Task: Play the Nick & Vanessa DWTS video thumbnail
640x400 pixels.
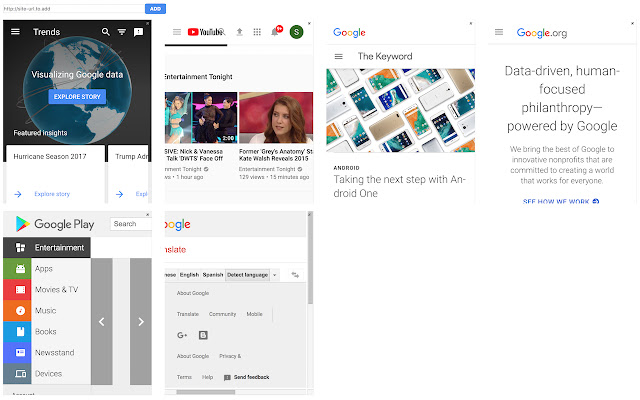Action: point(201,118)
